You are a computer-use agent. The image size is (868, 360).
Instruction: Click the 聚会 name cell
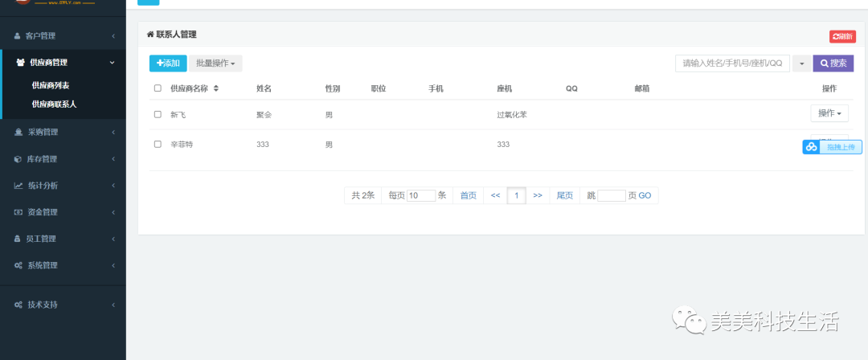click(x=264, y=115)
